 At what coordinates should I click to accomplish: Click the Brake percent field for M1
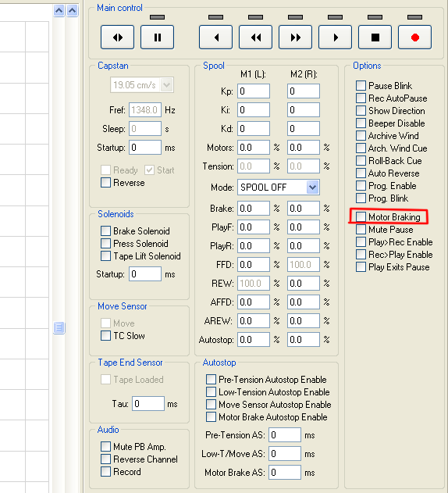[x=254, y=209]
